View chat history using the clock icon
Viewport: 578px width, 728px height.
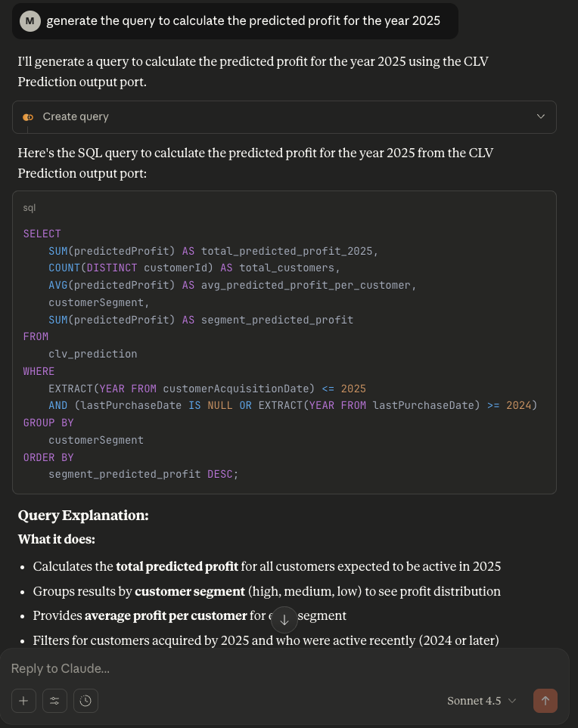[85, 701]
